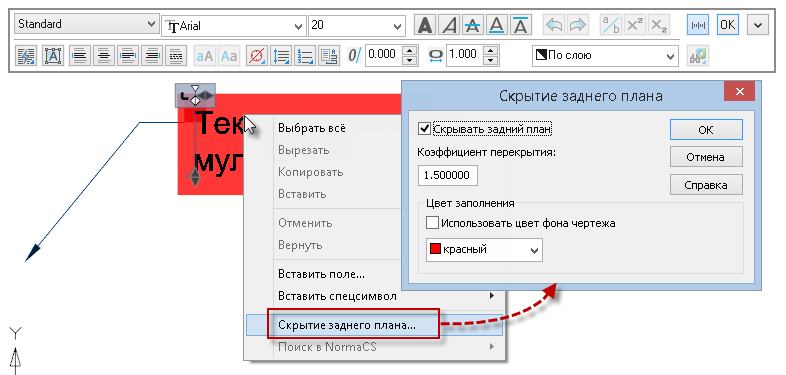Click the dynamic columns lightning icon
Viewport: 786px width, 375px height.
point(25,56)
